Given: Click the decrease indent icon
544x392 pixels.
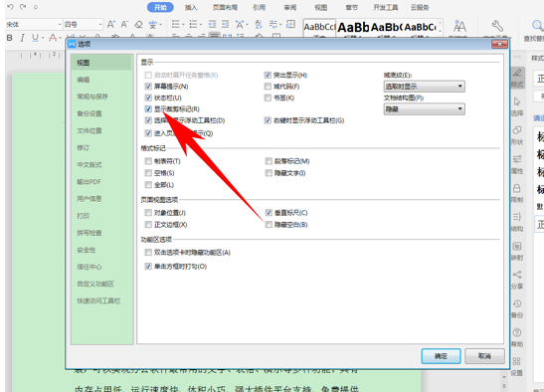Looking at the screenshot, I should coord(212,24).
